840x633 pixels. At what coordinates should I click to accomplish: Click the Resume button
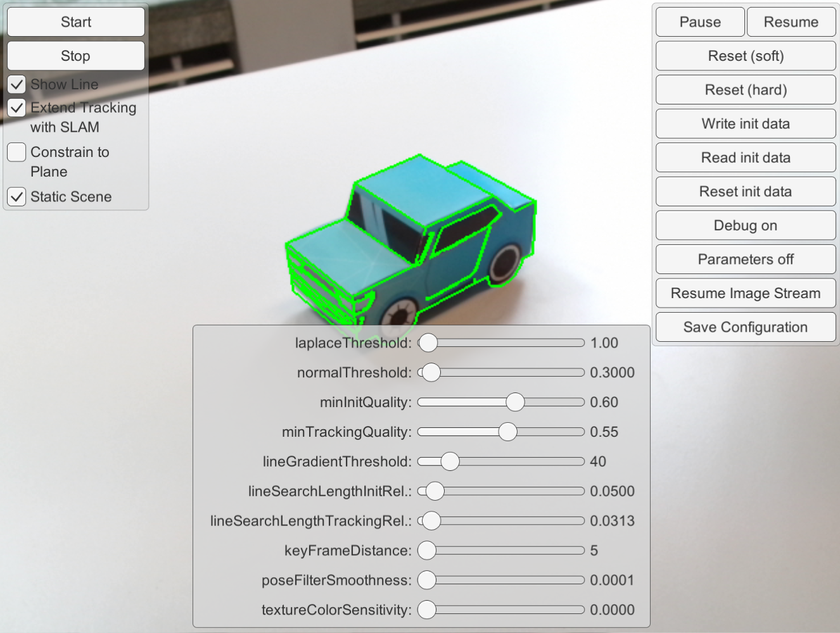point(791,22)
